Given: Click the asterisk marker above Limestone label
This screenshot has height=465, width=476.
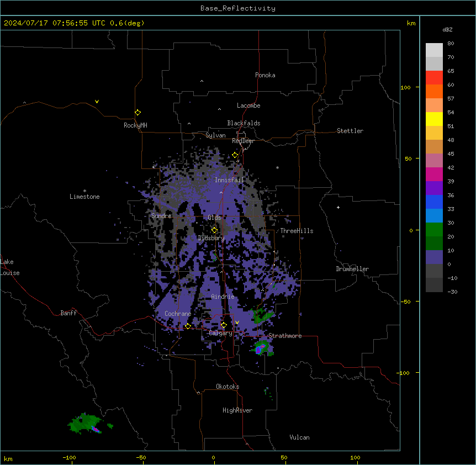Looking at the screenshot, I should pyautogui.click(x=84, y=191).
